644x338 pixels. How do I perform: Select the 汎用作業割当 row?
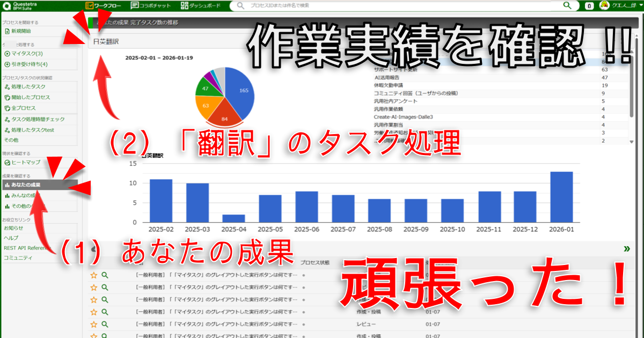[501, 124]
